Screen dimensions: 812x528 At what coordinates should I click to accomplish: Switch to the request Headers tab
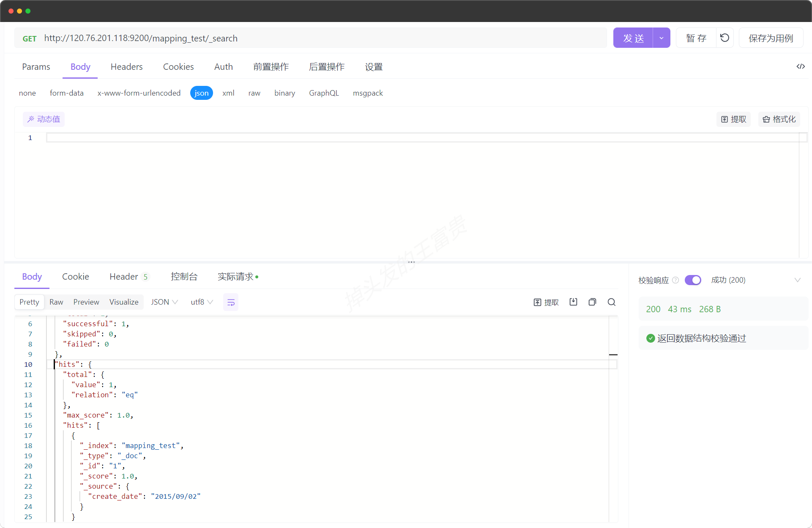(126, 67)
